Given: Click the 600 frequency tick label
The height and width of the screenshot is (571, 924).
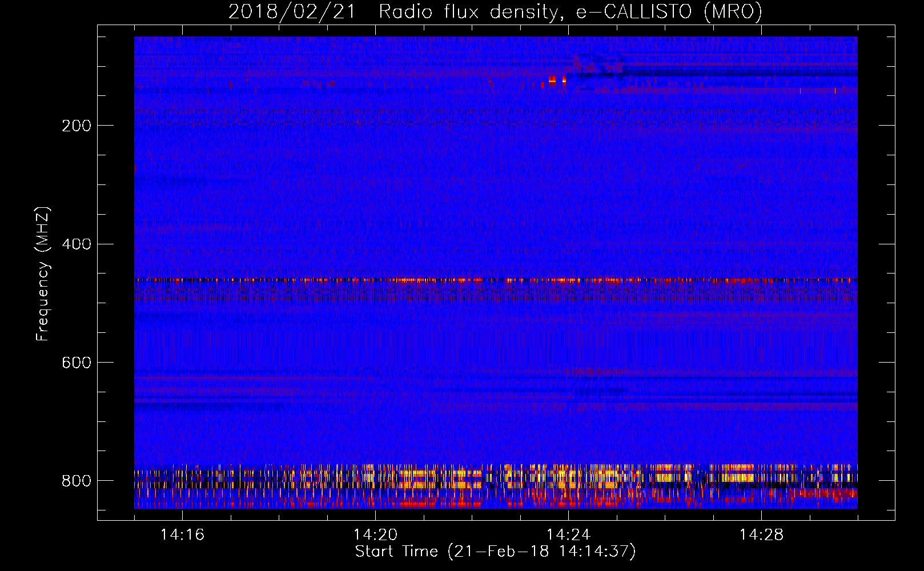Looking at the screenshot, I should click(77, 363).
